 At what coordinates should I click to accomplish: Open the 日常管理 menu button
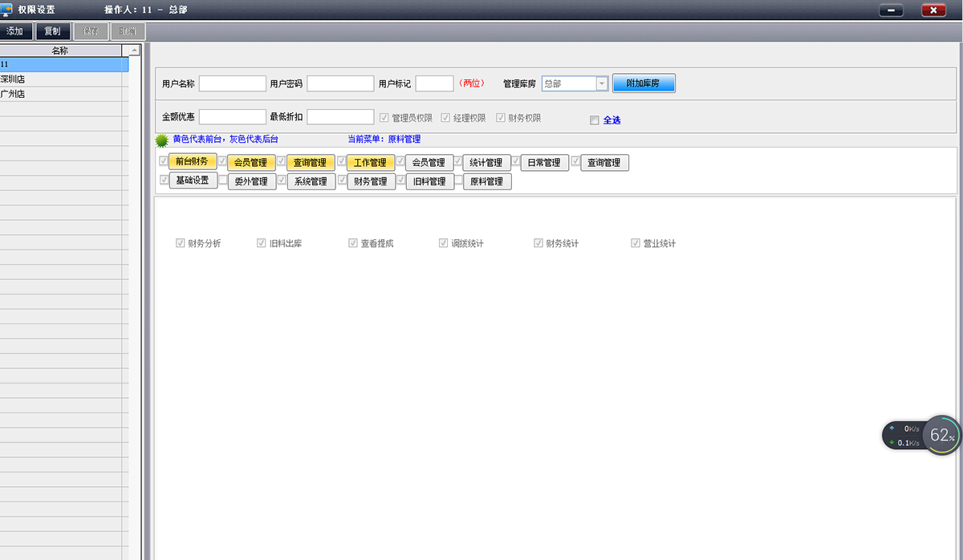[546, 163]
